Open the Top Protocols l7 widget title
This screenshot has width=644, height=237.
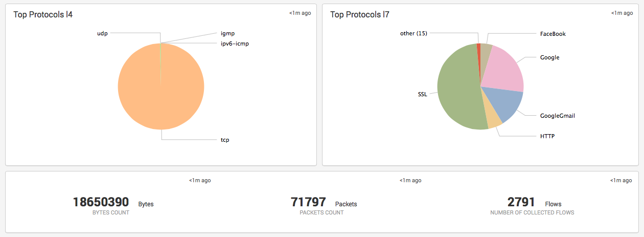point(360,15)
